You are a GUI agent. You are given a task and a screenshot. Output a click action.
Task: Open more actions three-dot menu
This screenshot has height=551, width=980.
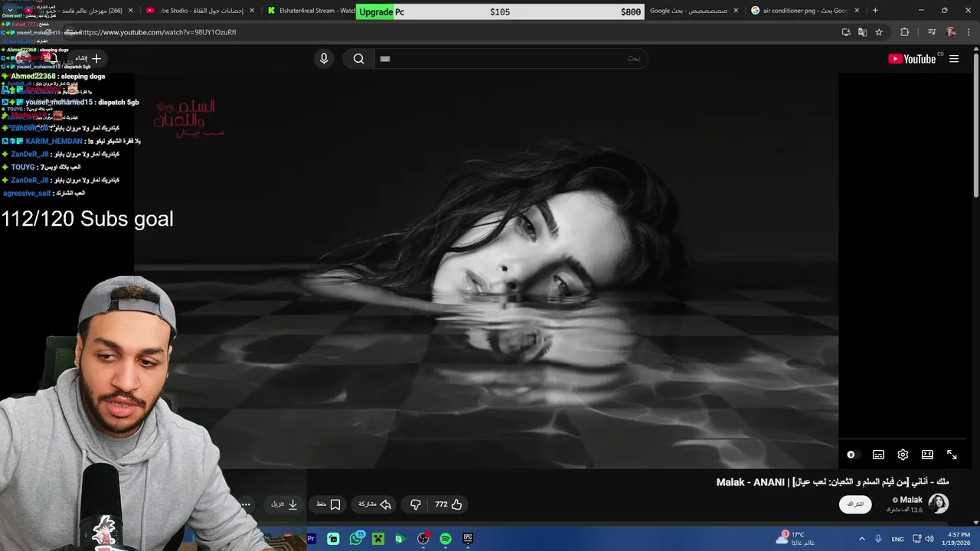[246, 504]
